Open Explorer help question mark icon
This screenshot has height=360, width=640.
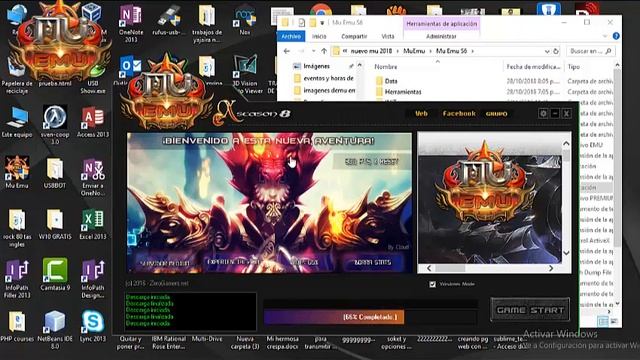[616, 36]
